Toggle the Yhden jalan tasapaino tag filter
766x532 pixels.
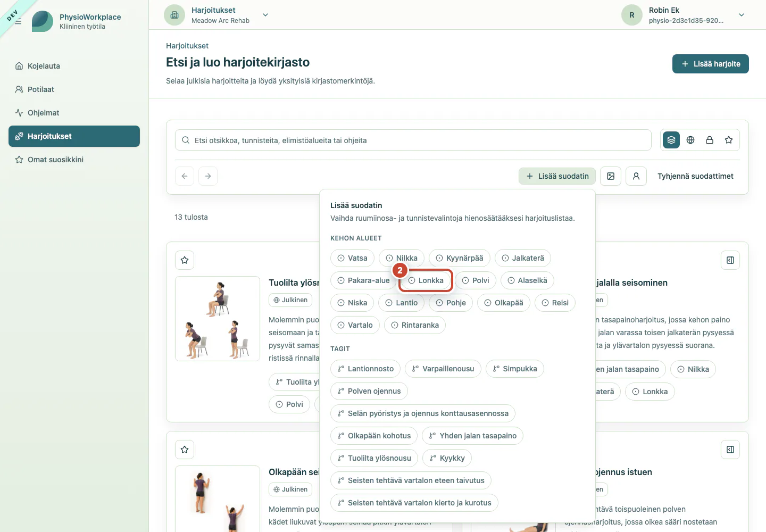473,436
